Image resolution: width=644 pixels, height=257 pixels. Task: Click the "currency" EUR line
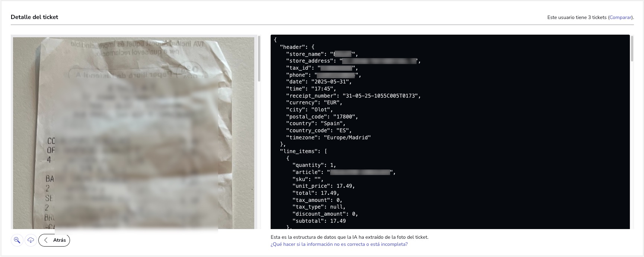tap(314, 102)
